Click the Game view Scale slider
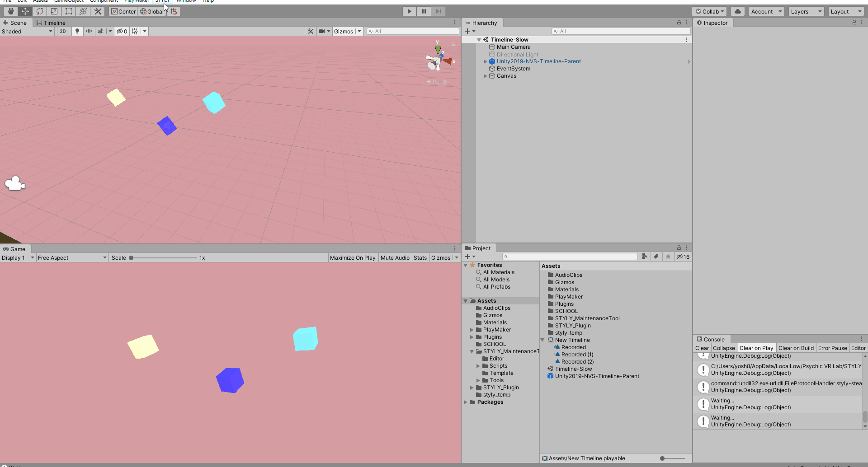This screenshot has width=868, height=467. (x=163, y=258)
